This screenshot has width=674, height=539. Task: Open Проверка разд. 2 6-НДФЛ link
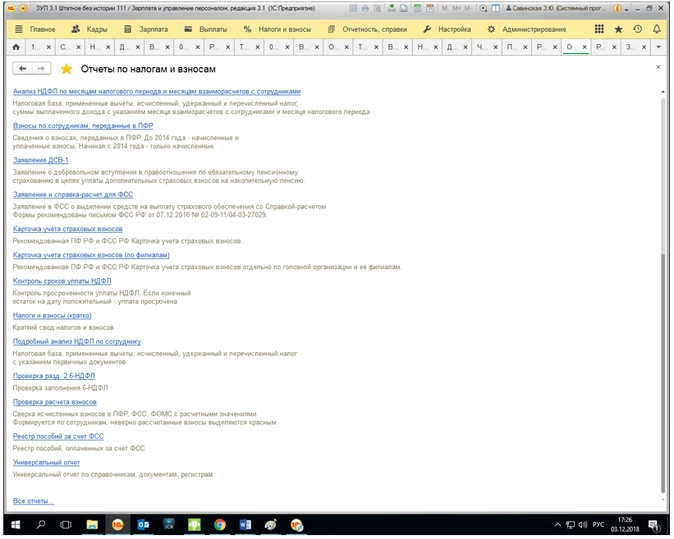(54, 376)
